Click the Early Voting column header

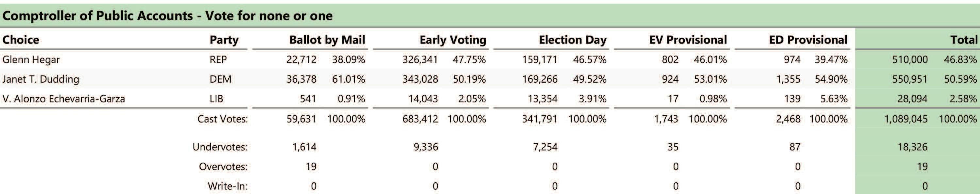pyautogui.click(x=453, y=40)
